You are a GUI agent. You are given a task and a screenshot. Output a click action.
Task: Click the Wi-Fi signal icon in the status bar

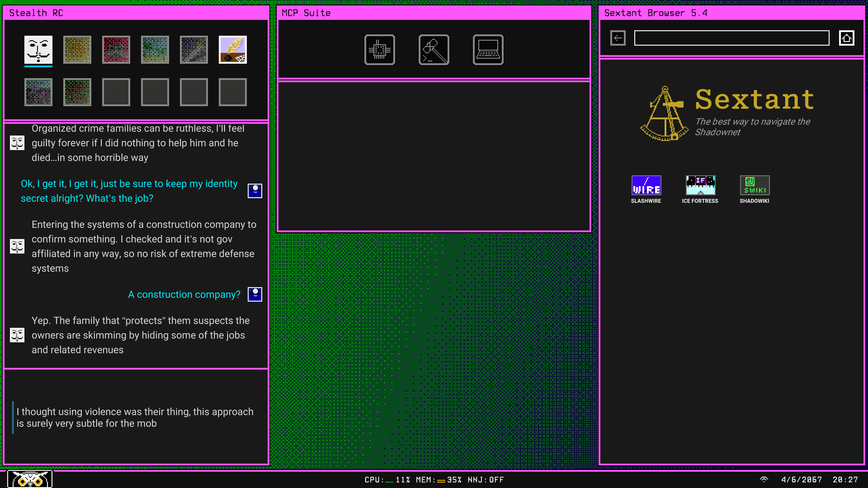[764, 480]
